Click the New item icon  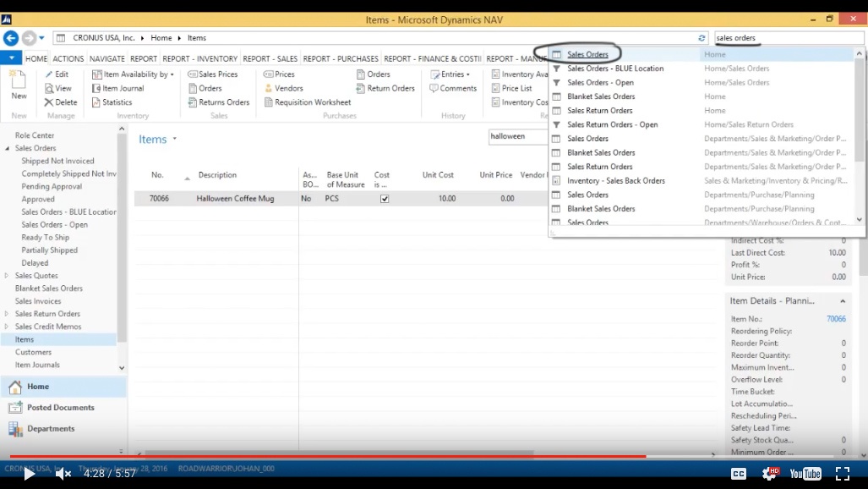point(19,80)
